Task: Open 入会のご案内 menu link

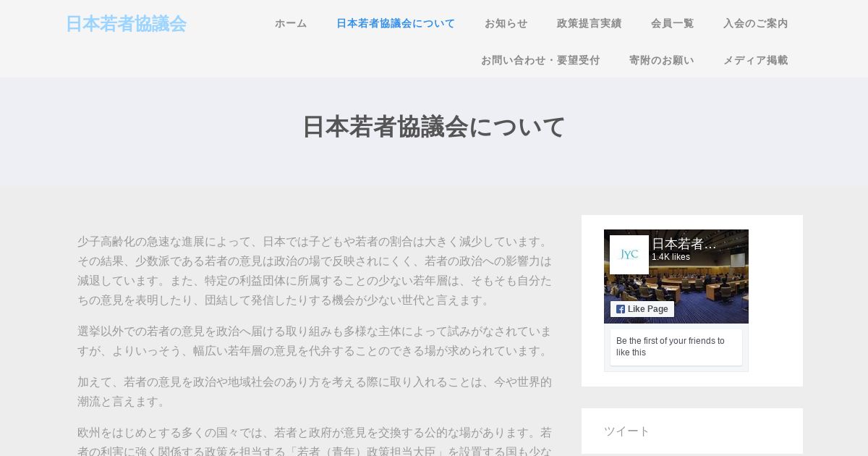Action: coord(755,23)
